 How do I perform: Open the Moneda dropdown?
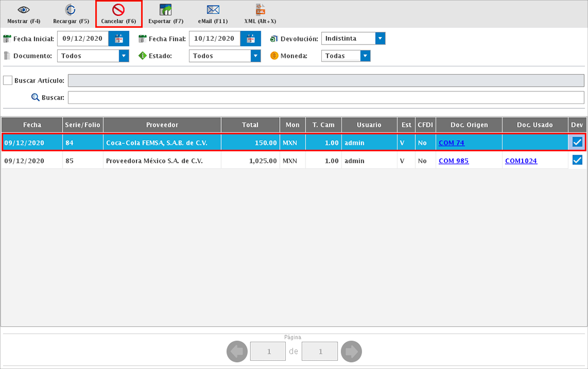pos(365,56)
